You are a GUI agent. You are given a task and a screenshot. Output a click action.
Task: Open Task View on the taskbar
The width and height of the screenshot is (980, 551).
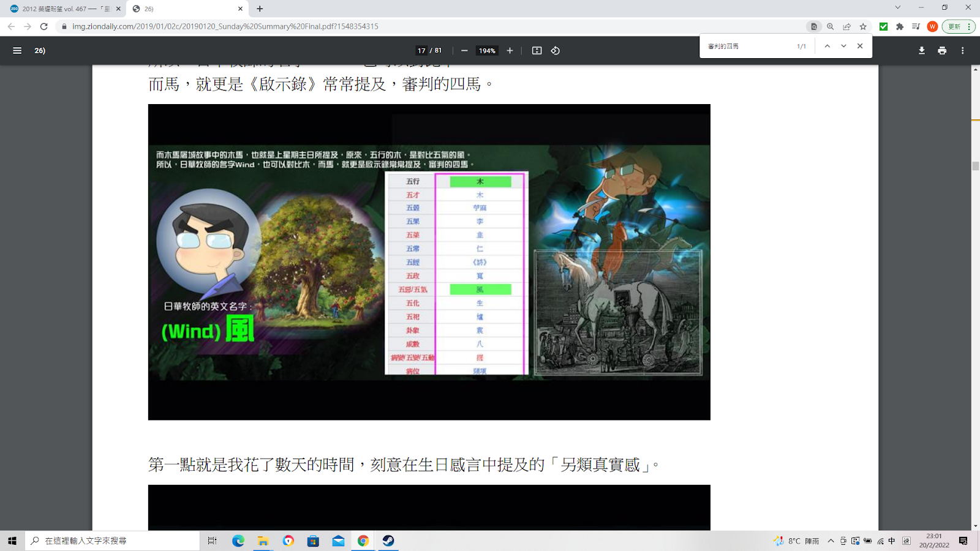[x=212, y=541]
